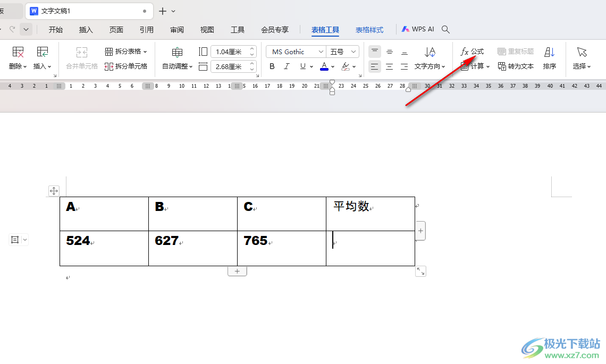Click the cell containing 765

click(282, 249)
